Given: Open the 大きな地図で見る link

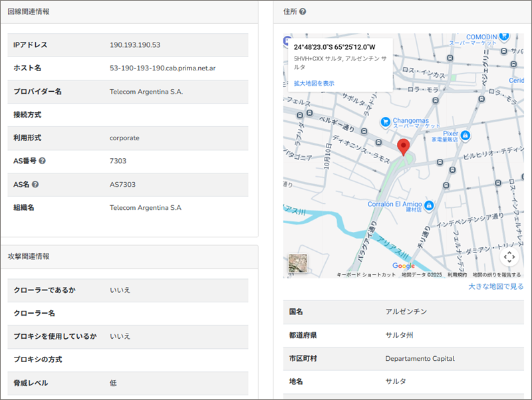Looking at the screenshot, I should point(495,286).
